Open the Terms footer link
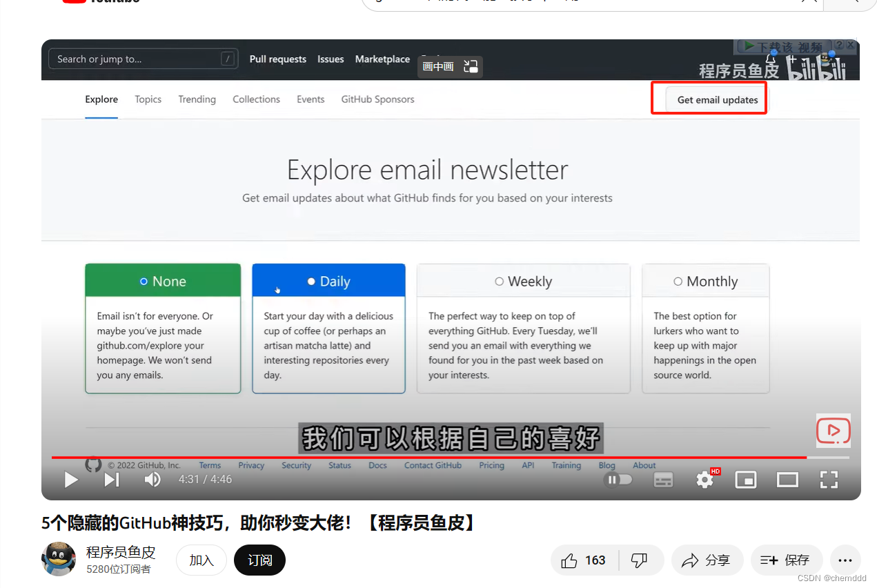Viewport: 877px width, 588px height. [x=210, y=465]
